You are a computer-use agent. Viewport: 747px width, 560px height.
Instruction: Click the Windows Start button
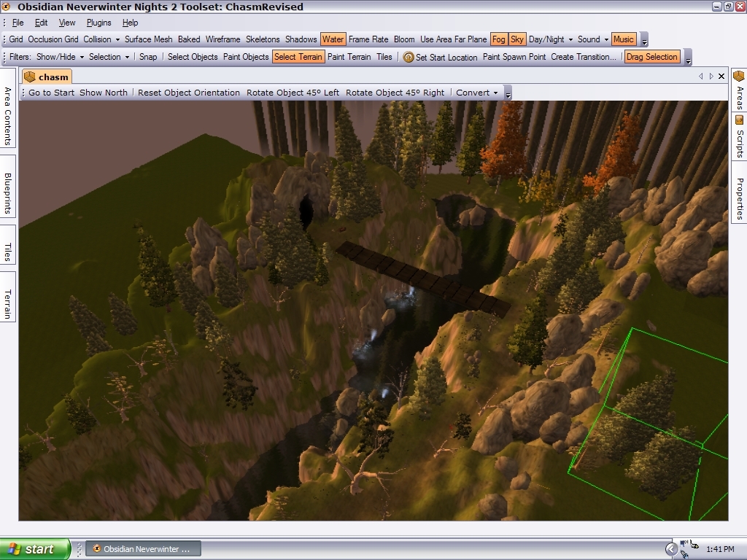coord(34,549)
